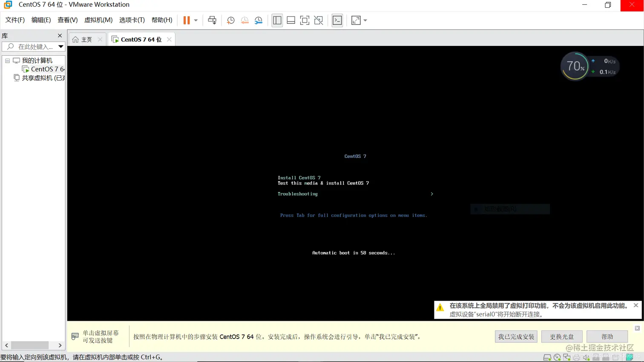Select CentOS 7 64 VM in library tree
644x362 pixels.
click(x=48, y=69)
